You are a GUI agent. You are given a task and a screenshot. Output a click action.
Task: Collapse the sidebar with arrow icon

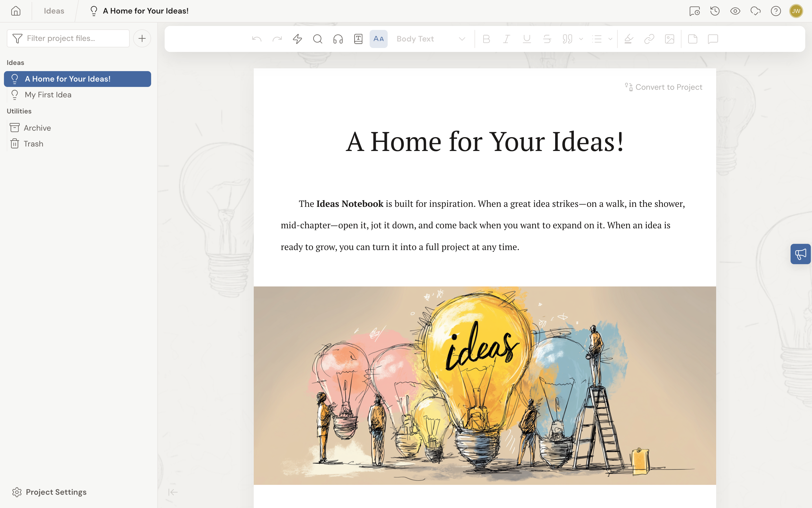click(173, 492)
